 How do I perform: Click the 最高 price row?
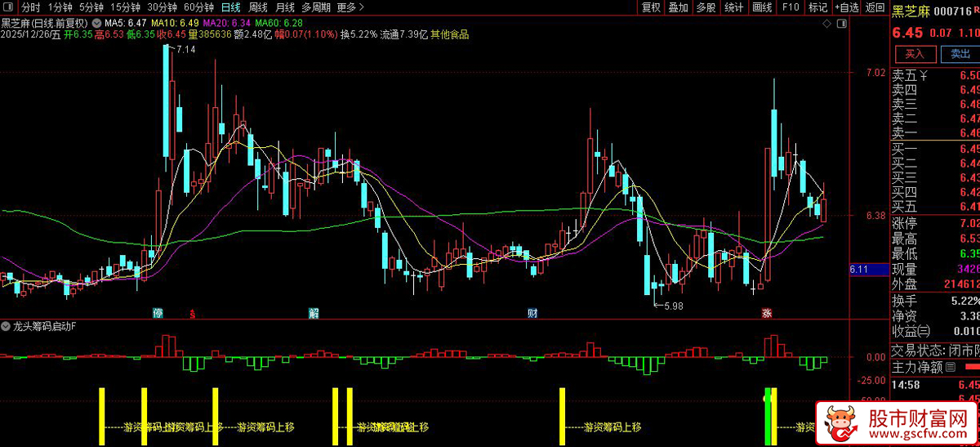[x=935, y=239]
